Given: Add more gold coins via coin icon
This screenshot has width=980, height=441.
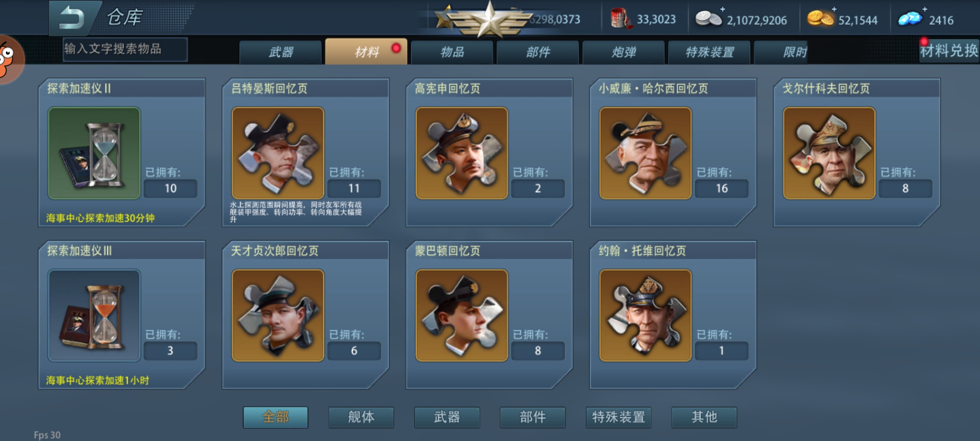Looking at the screenshot, I should tap(820, 18).
